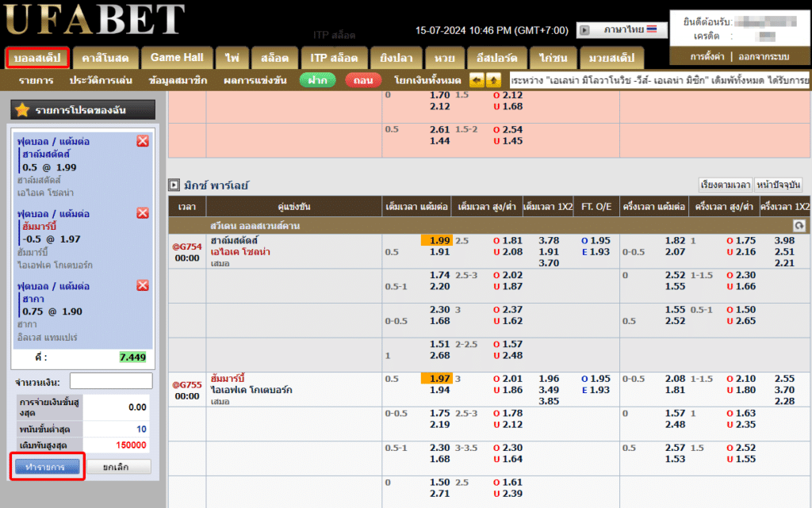The height and width of the screenshot is (508, 812).
Task: Open the ไก่ชน tab
Action: point(553,57)
